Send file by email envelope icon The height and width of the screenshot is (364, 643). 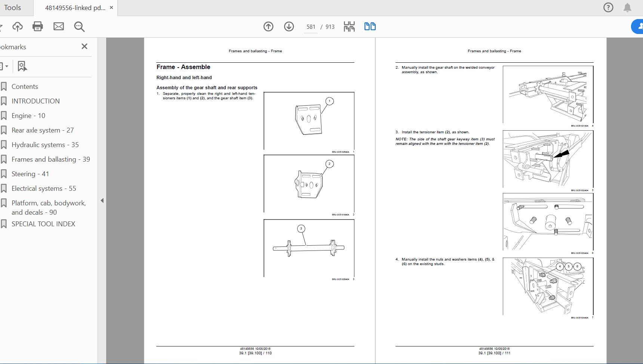[59, 27]
